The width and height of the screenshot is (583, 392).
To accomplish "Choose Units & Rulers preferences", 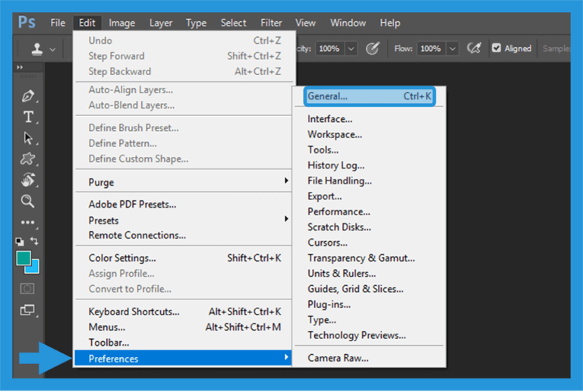I will point(369,274).
